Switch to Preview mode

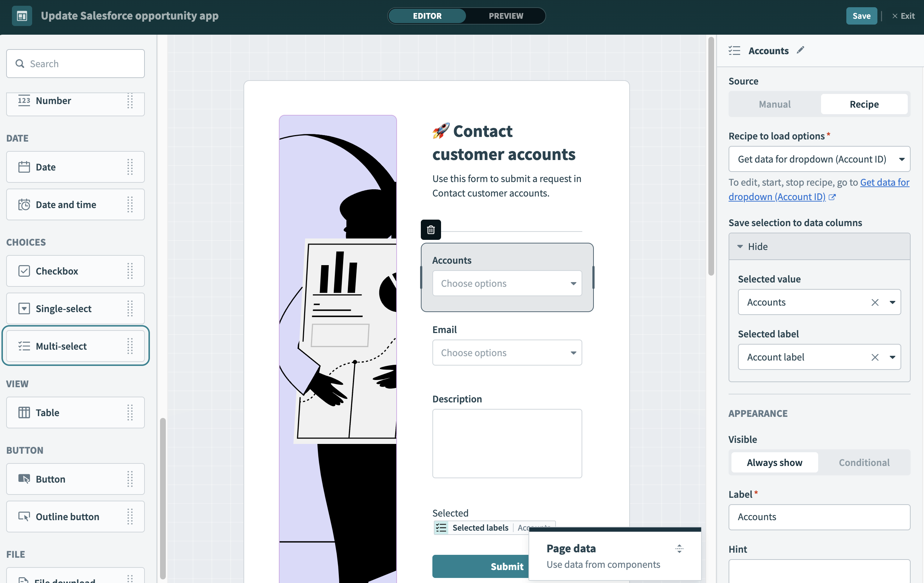pyautogui.click(x=506, y=16)
